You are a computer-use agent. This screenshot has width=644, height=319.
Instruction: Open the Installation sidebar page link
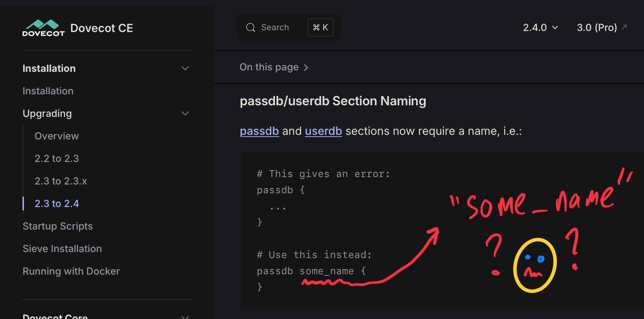(x=48, y=91)
